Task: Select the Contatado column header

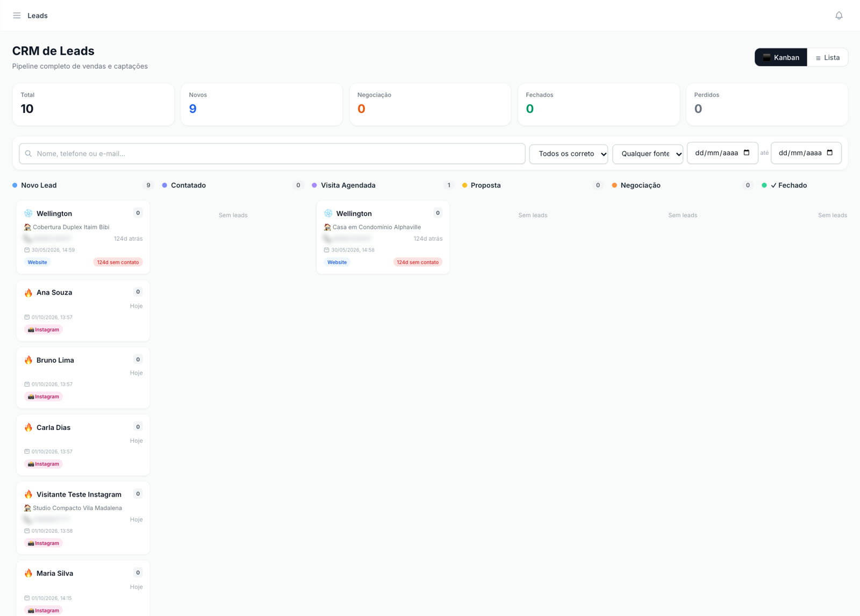Action: tap(188, 185)
